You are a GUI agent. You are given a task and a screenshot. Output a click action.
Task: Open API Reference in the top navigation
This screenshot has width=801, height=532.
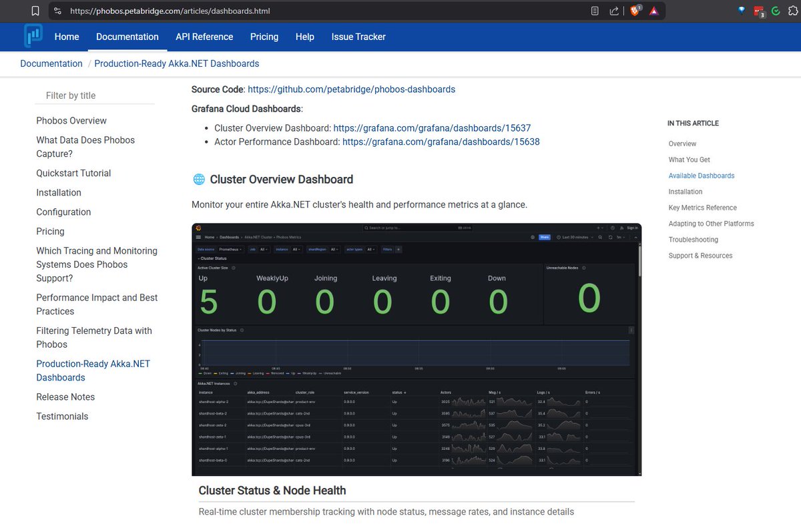pyautogui.click(x=204, y=37)
